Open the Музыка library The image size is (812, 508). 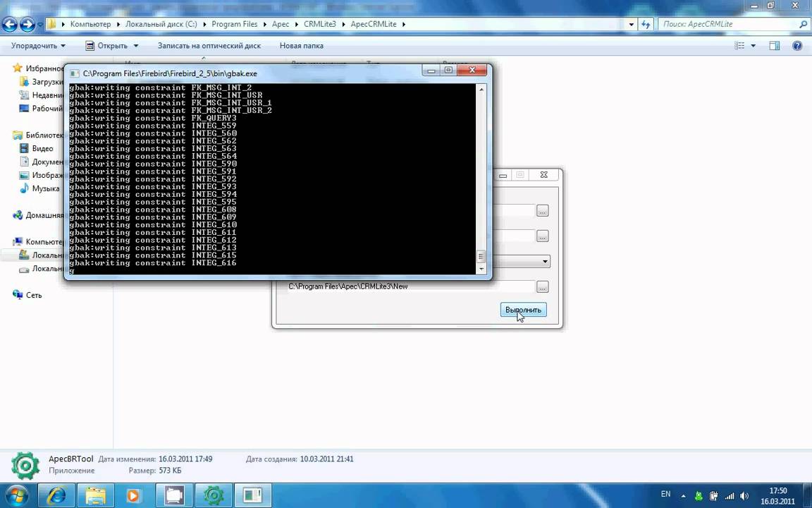click(x=40, y=188)
